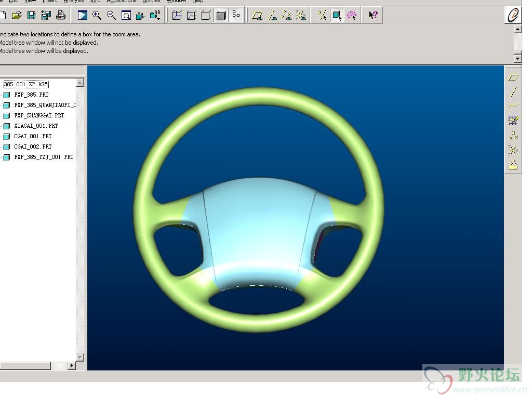Open the Window menu
Viewport: 532px width, 399px height.
177,1
